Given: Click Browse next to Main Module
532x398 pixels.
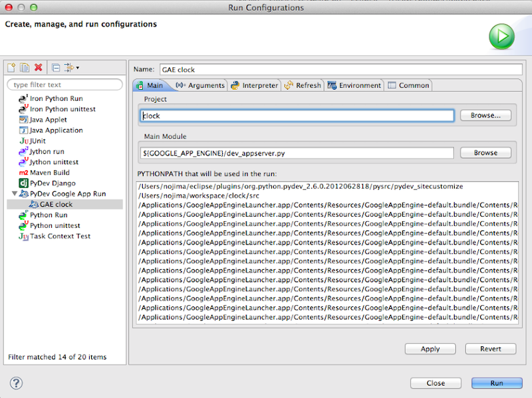Looking at the screenshot, I should (485, 153).
